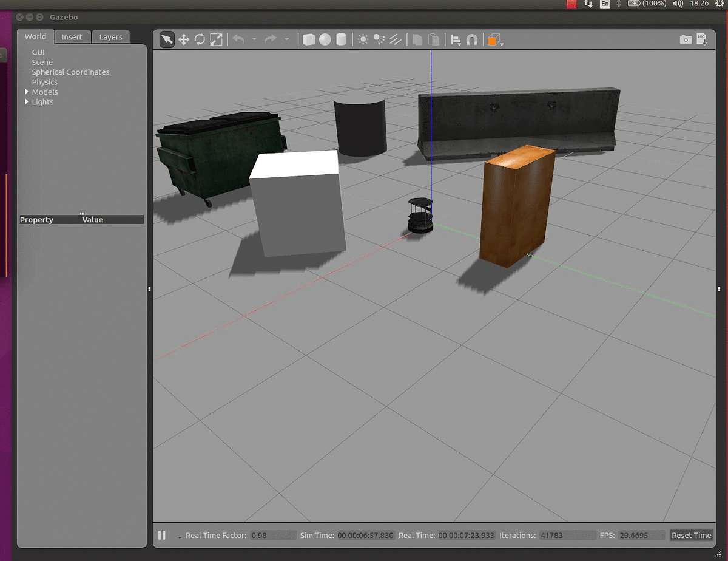Image resolution: width=728 pixels, height=561 pixels.
Task: Open the Layers tab
Action: [110, 36]
